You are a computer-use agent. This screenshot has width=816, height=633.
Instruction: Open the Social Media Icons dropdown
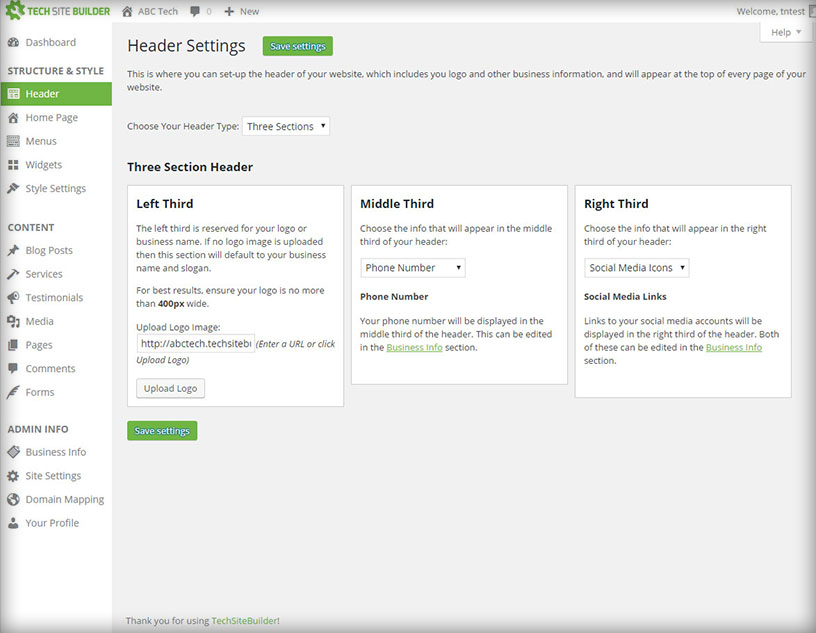pos(636,267)
